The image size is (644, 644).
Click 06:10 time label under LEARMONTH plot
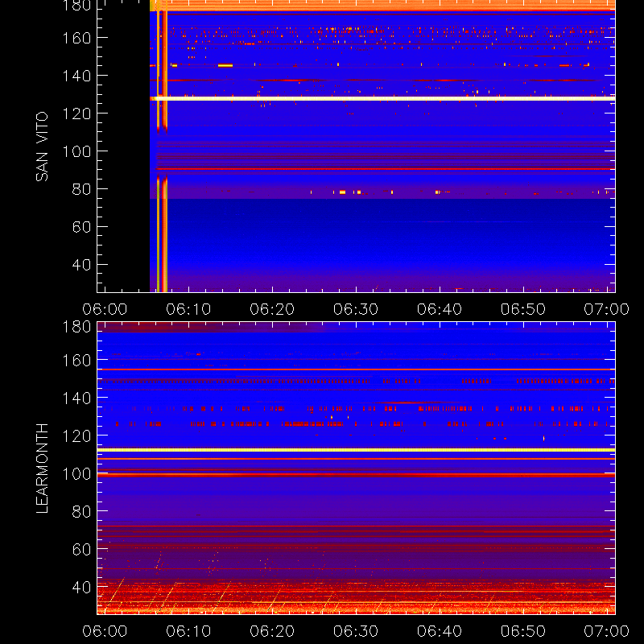188,631
